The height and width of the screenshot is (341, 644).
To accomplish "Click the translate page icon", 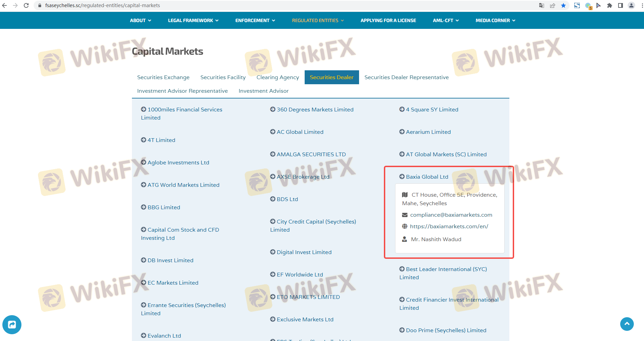I will point(542,5).
